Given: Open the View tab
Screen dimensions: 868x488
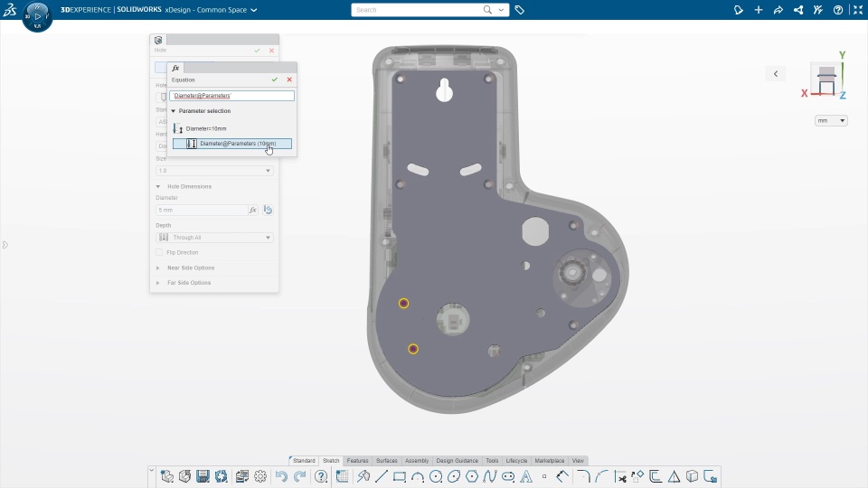Looking at the screenshot, I should pos(578,461).
